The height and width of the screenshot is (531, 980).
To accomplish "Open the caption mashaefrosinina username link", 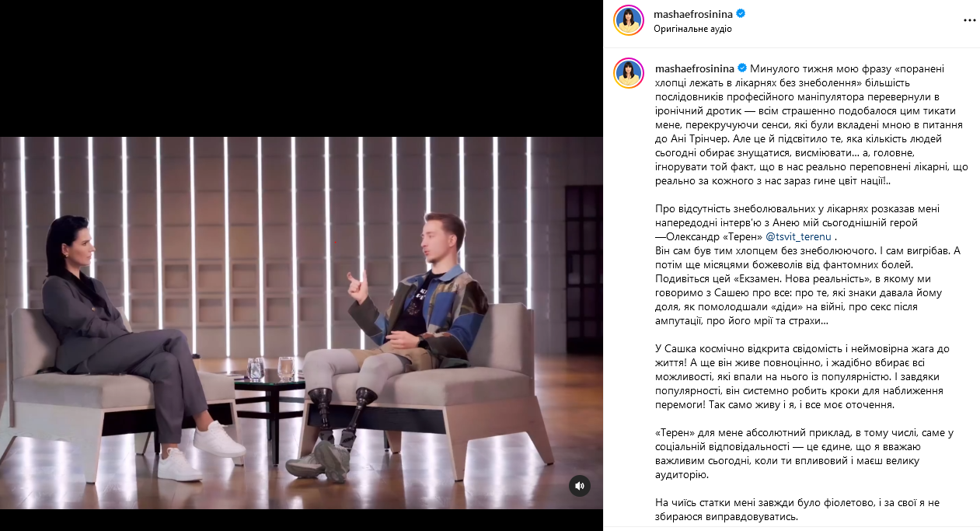I will pos(695,68).
